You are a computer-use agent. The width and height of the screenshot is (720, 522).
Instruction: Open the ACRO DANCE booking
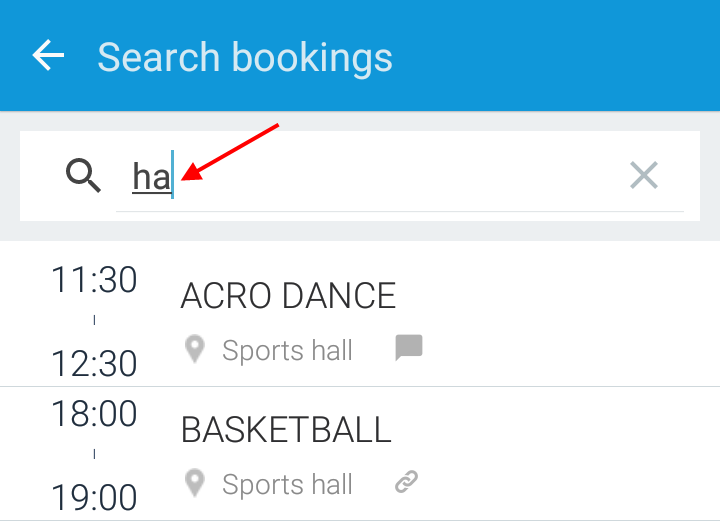(x=360, y=314)
